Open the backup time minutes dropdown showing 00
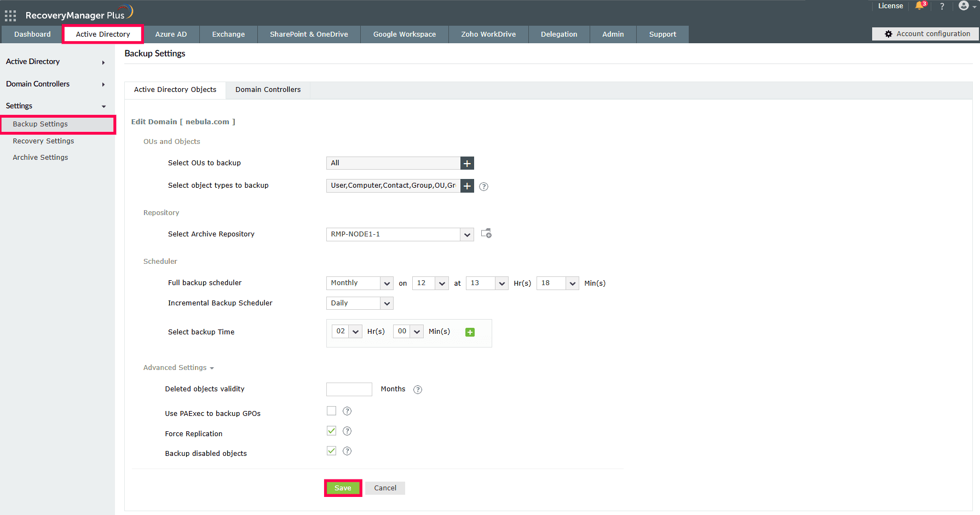980x515 pixels. [x=408, y=331]
